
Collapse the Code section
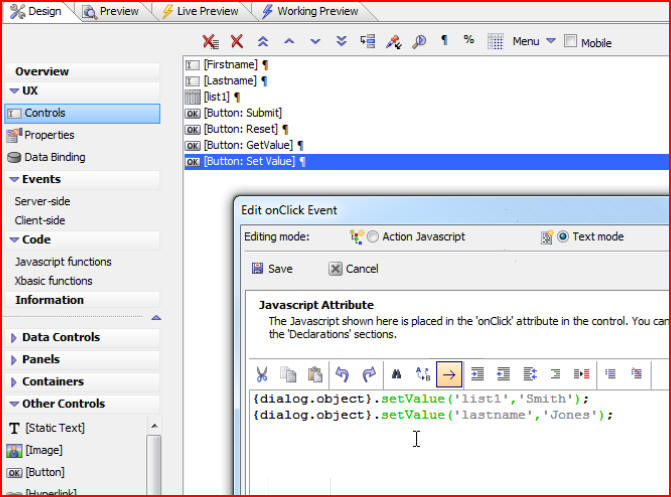coord(15,240)
